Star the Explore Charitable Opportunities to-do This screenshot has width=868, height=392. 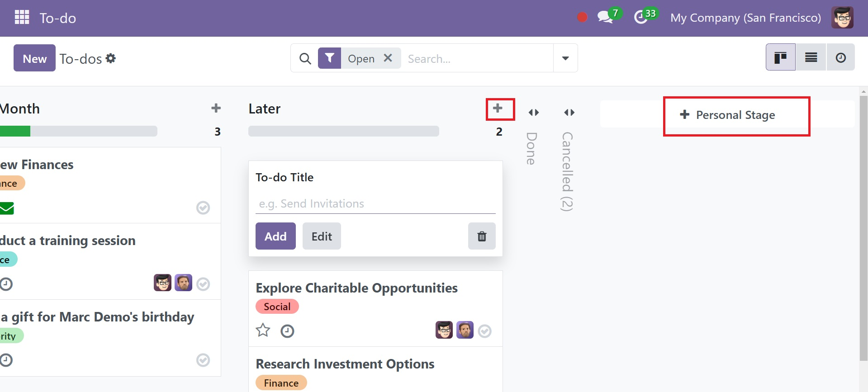pyautogui.click(x=263, y=331)
